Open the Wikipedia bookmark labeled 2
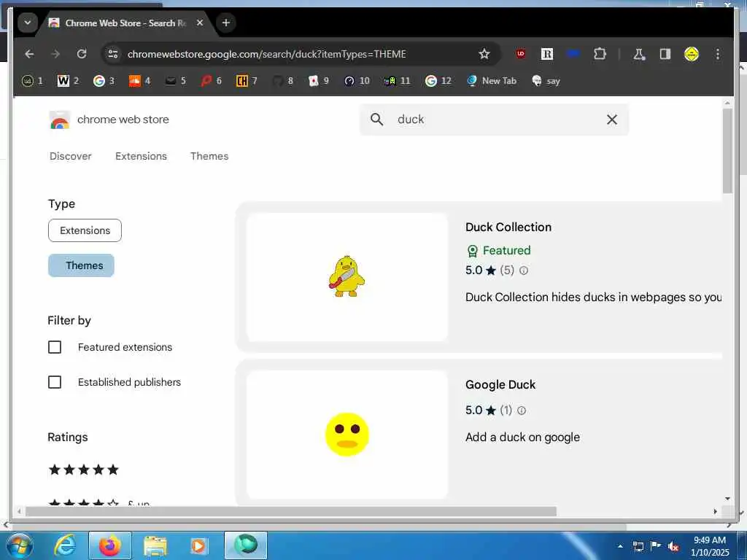This screenshot has height=560, width=747. pyautogui.click(x=68, y=80)
